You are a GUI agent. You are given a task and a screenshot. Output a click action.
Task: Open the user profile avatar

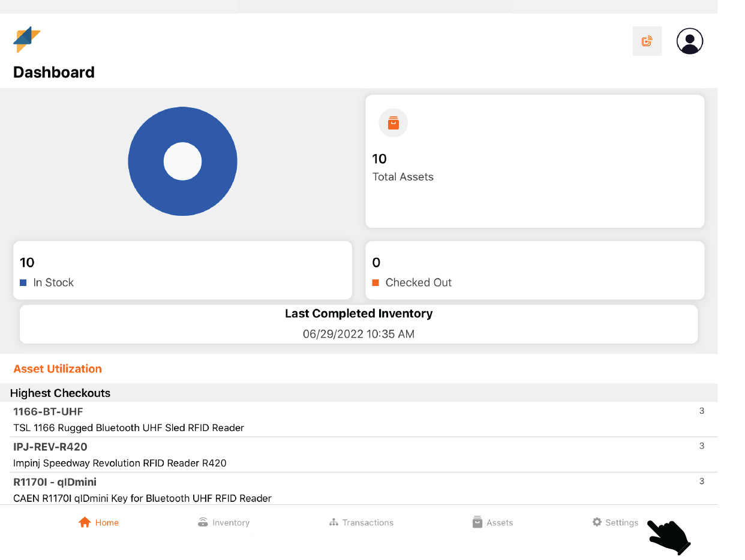coord(689,41)
